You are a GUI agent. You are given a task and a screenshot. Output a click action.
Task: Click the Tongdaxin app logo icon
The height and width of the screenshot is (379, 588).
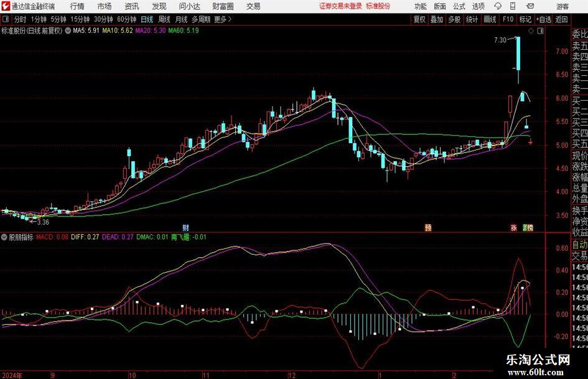click(x=6, y=6)
